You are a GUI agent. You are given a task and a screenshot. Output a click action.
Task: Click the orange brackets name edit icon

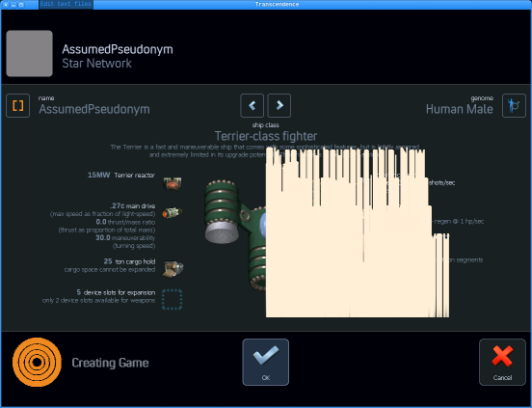click(18, 105)
